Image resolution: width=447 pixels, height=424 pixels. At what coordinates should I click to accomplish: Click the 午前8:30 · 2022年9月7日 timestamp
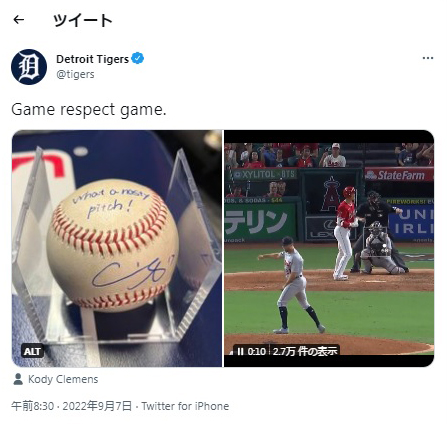pos(72,406)
